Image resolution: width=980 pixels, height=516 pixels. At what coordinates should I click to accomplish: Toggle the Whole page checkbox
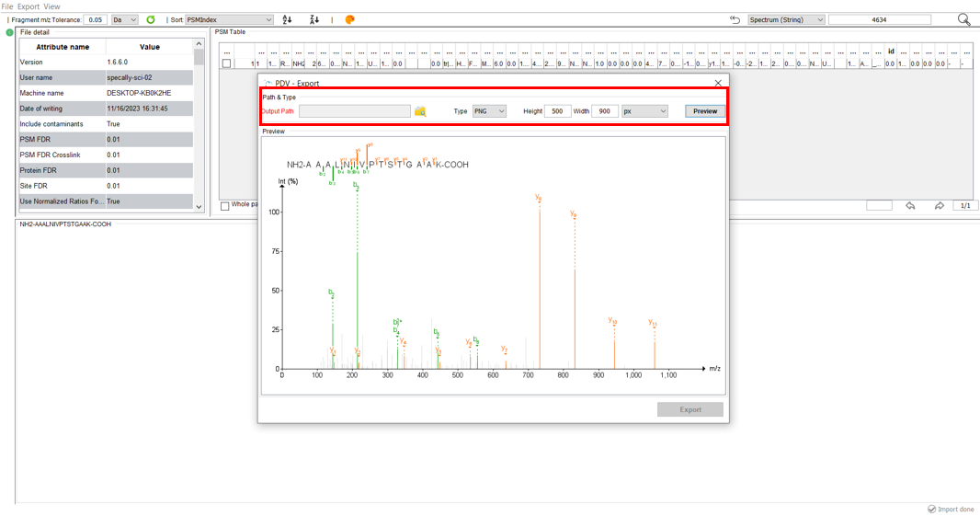click(x=225, y=206)
